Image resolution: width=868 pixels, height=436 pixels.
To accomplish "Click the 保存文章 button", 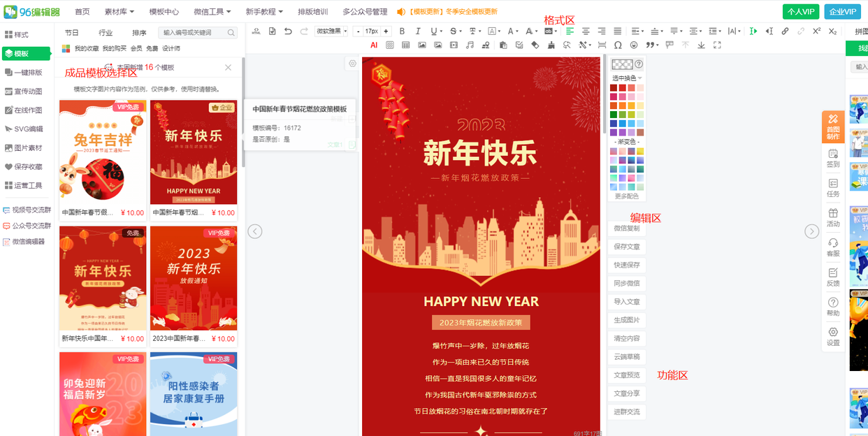I will coord(627,247).
